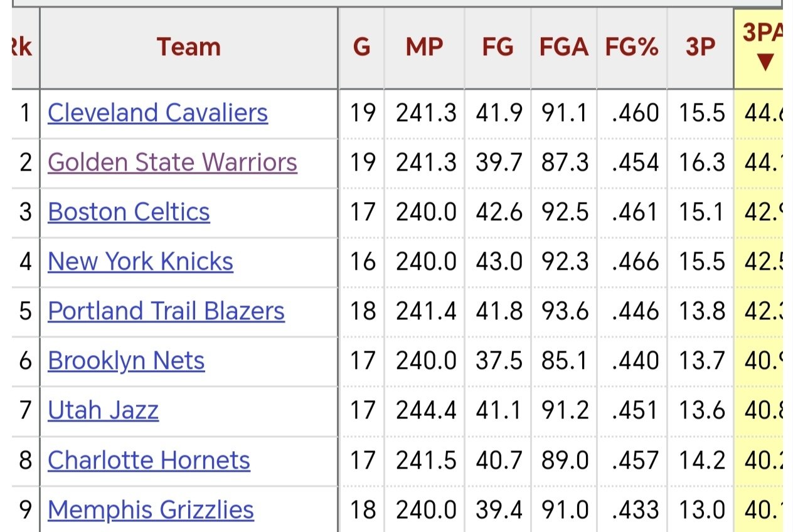The image size is (793, 532).
Task: Open the Charlotte Hornets link
Action: [x=149, y=460]
